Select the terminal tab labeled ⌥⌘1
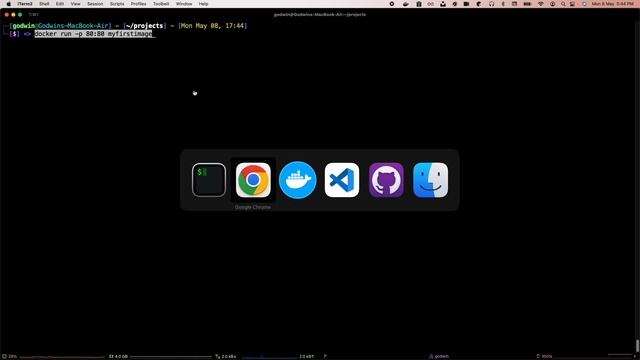 (33, 15)
